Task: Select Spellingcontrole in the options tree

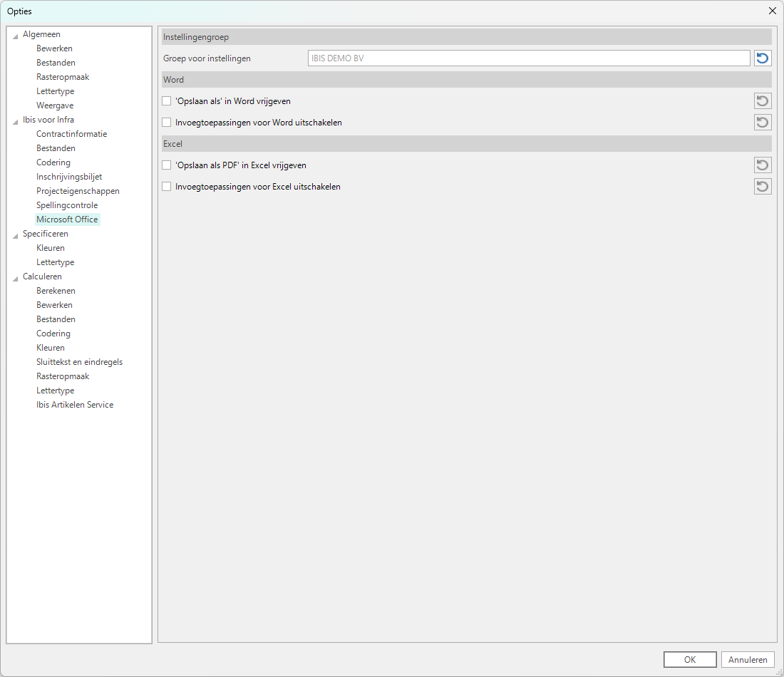Action: [x=67, y=205]
